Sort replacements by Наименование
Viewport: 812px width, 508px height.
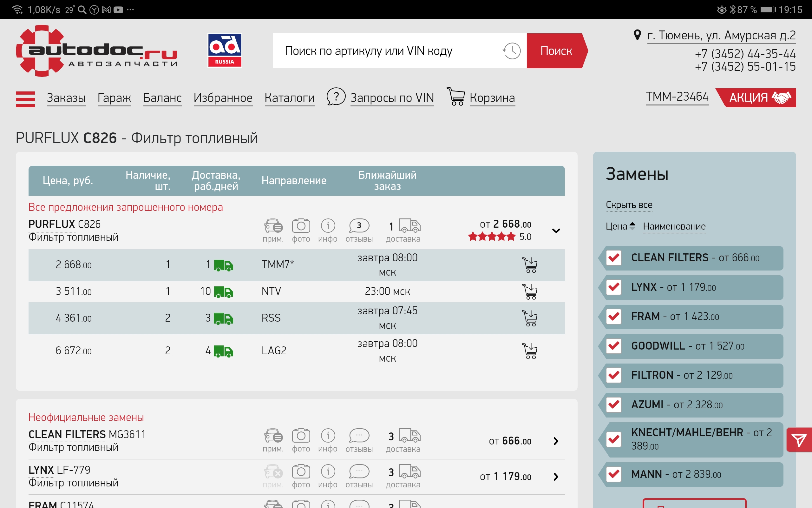click(x=674, y=226)
